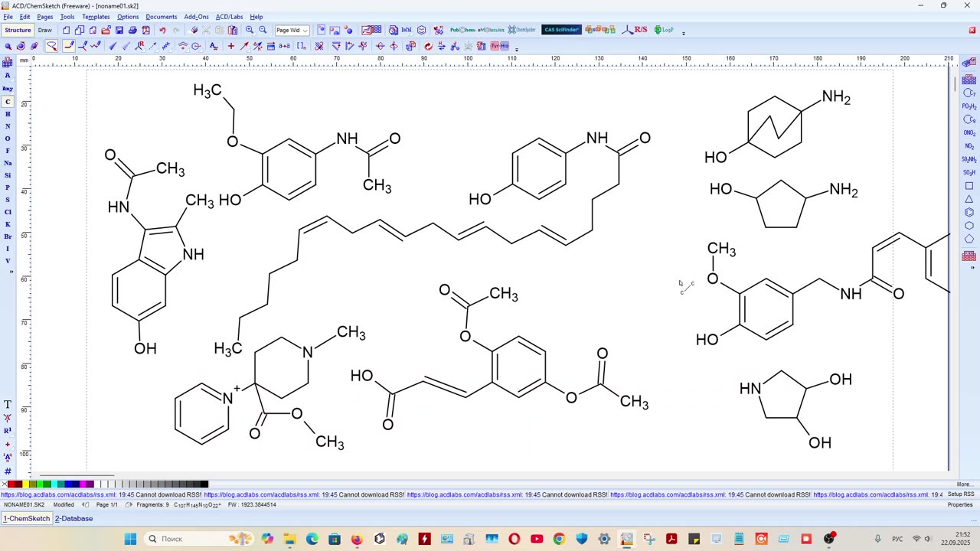Click the CAS SciFinder button
Viewport: 980px width, 551px height.
pos(561,30)
